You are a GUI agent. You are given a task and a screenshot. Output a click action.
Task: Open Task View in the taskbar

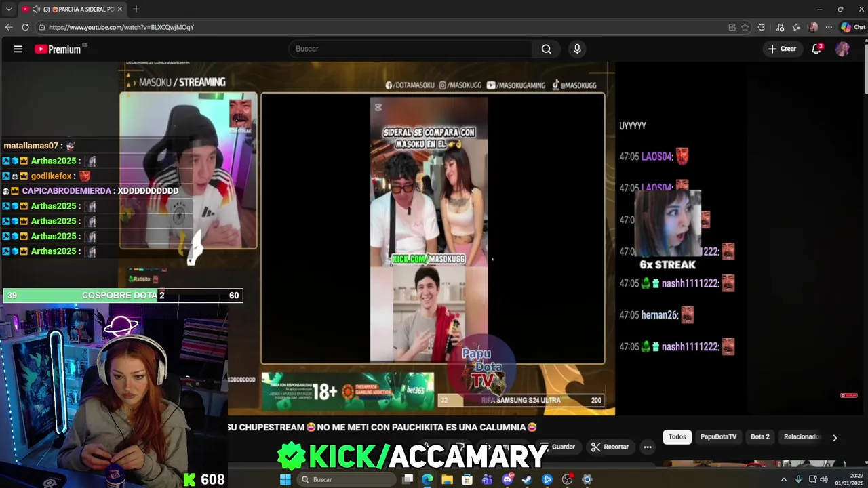click(408, 479)
